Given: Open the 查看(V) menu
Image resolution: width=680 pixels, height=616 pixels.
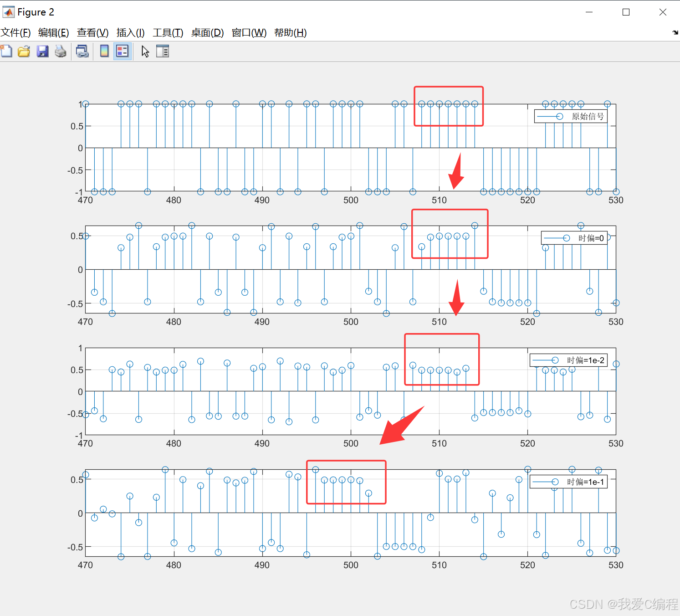Looking at the screenshot, I should [x=93, y=33].
